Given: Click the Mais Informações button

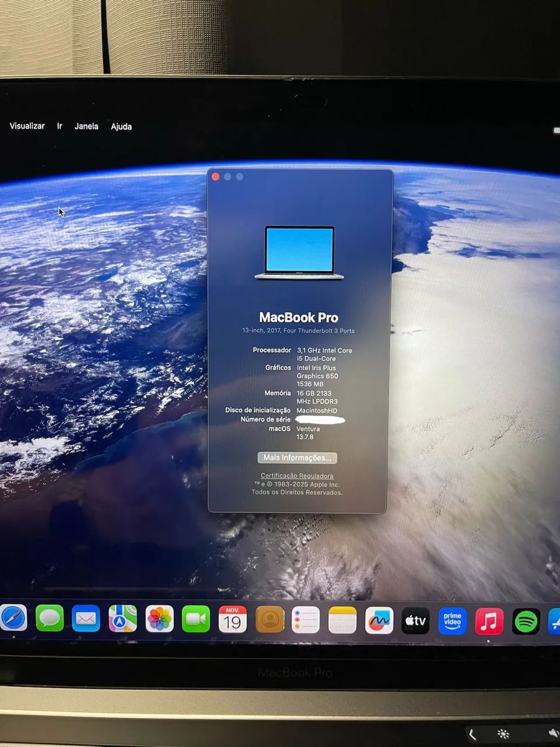Looking at the screenshot, I should pyautogui.click(x=297, y=458).
